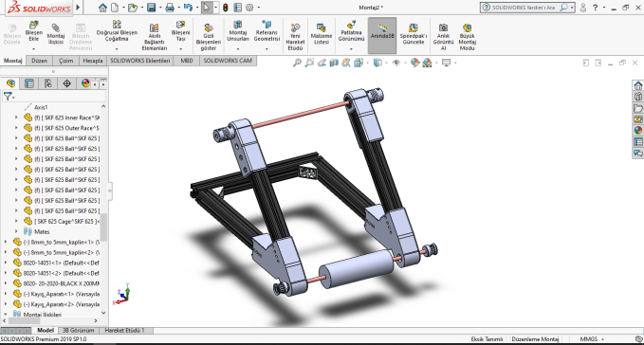
Task: Expand the SOLIDWORKS menu arrow
Action: coord(78,8)
